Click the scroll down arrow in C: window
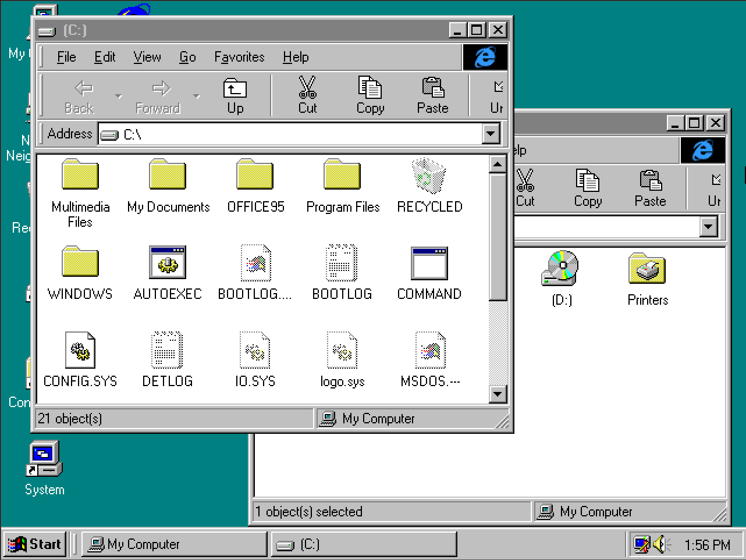The image size is (746, 560). (498, 394)
